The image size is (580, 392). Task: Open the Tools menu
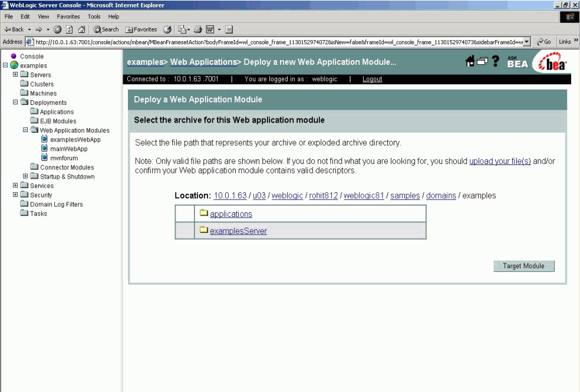click(94, 16)
